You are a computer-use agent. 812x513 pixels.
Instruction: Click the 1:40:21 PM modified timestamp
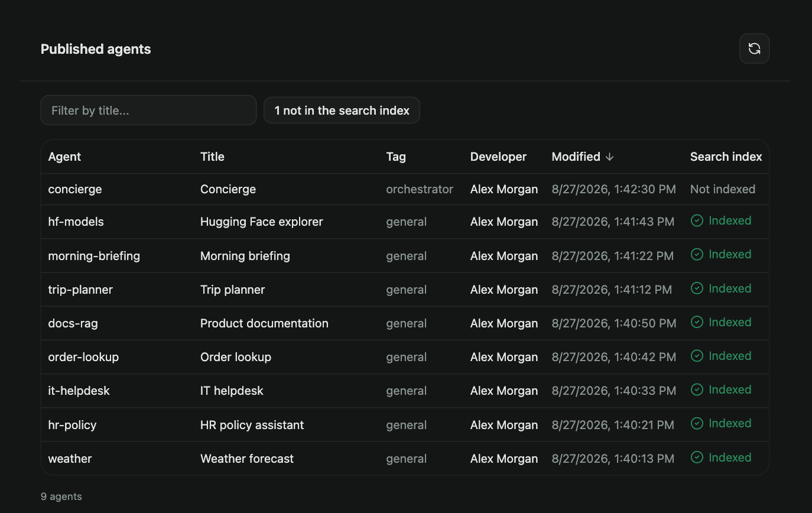point(613,425)
